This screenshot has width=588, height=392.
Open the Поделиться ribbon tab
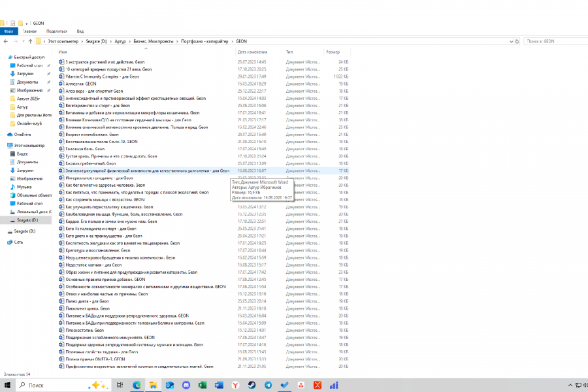pos(57,31)
